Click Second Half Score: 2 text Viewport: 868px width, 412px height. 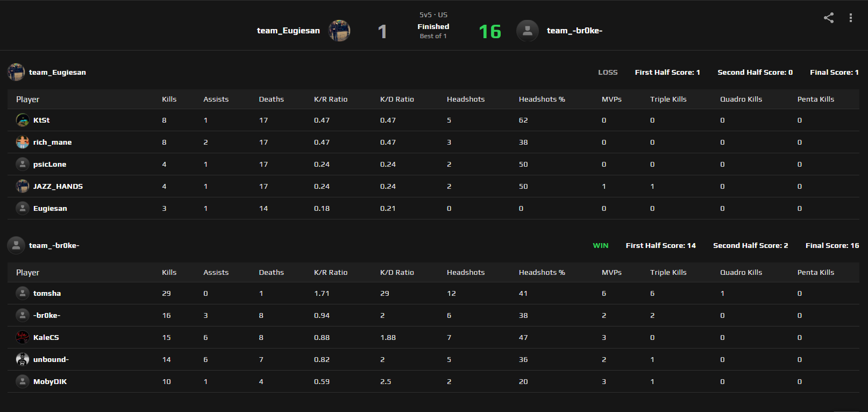pyautogui.click(x=751, y=245)
